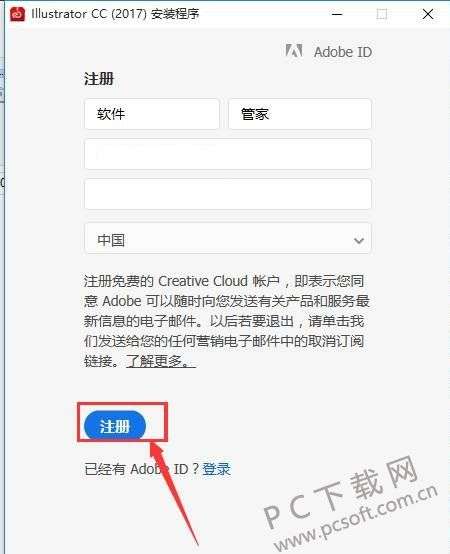Image resolution: width=450 pixels, height=554 pixels.
Task: Open the 中国 country dropdown
Action: [228, 238]
